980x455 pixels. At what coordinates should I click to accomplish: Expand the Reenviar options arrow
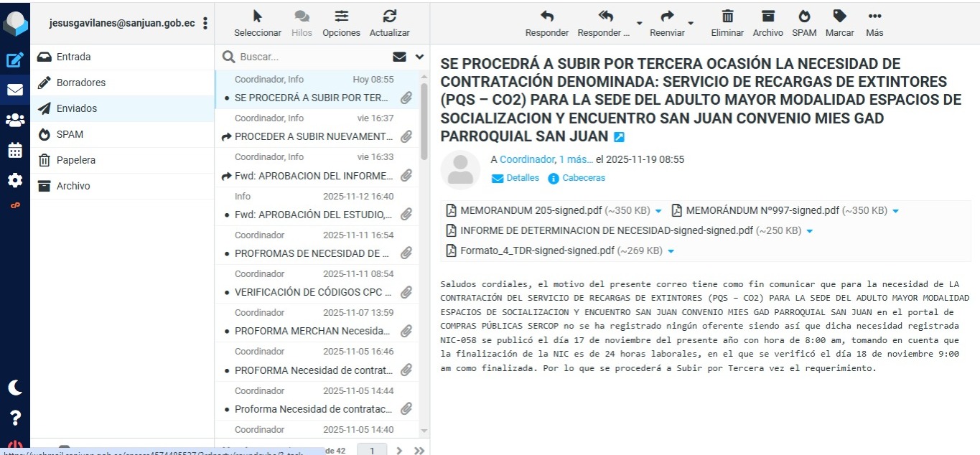(x=691, y=22)
